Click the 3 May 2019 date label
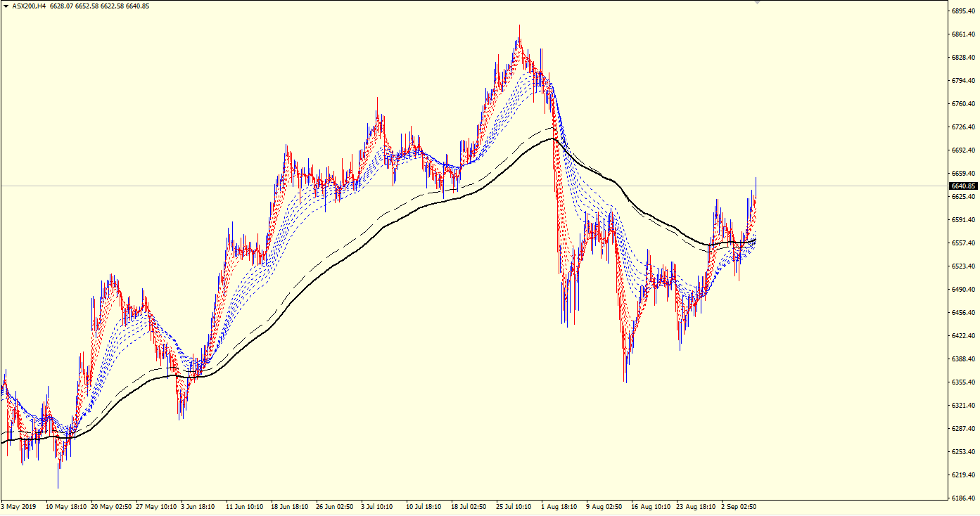This screenshot has height=516, width=980. [18, 506]
